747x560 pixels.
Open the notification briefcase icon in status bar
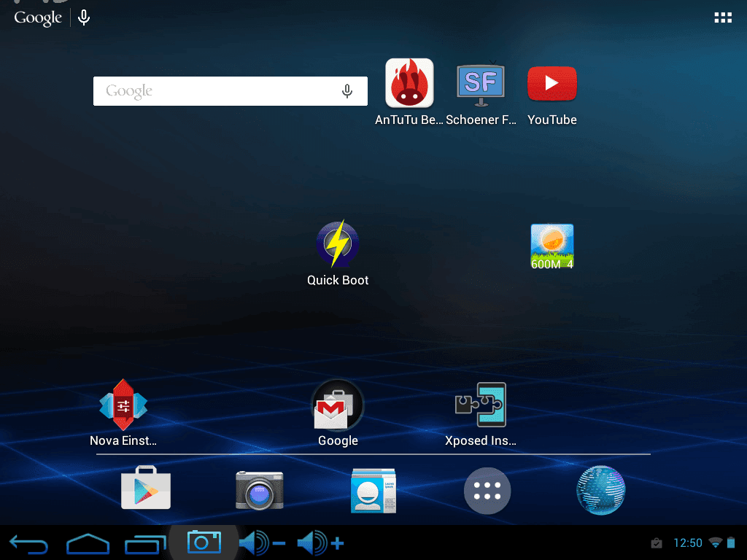657,542
